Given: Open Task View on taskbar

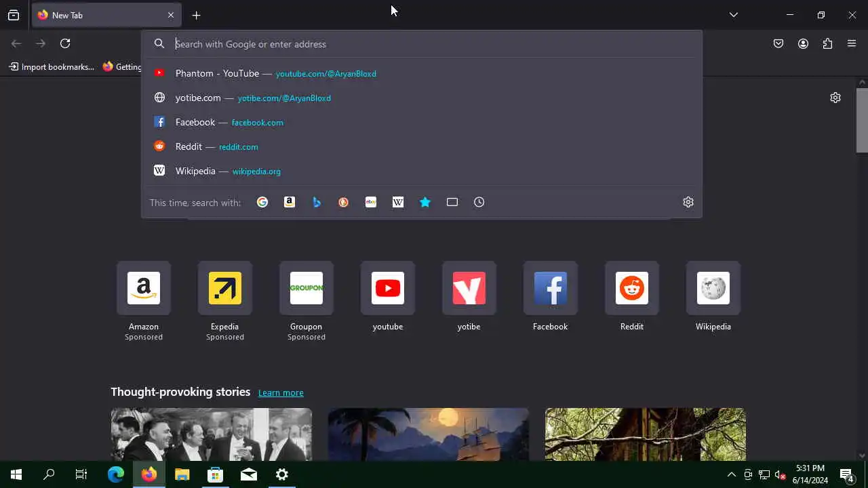Looking at the screenshot, I should tap(81, 474).
